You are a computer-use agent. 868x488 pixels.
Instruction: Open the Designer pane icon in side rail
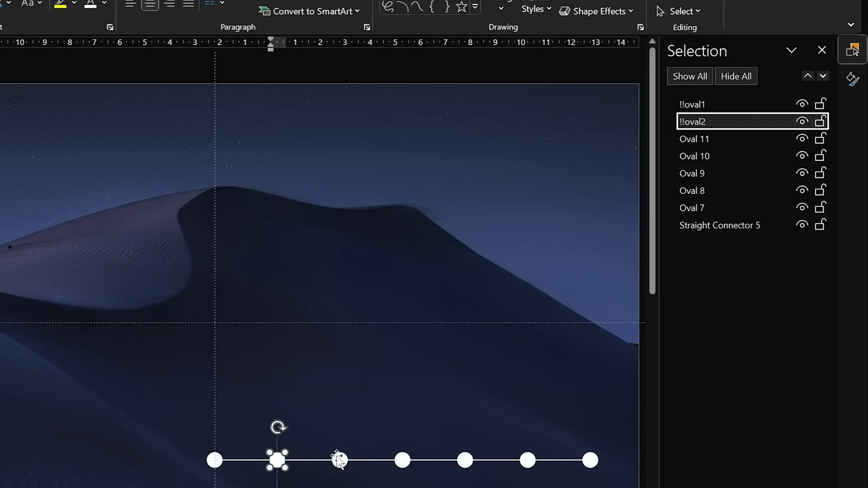click(x=853, y=79)
